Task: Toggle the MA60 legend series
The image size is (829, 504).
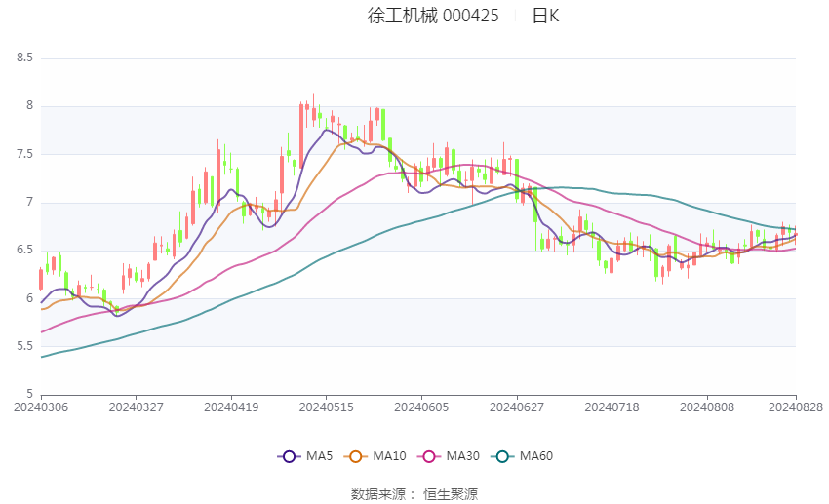Action: 522,456
